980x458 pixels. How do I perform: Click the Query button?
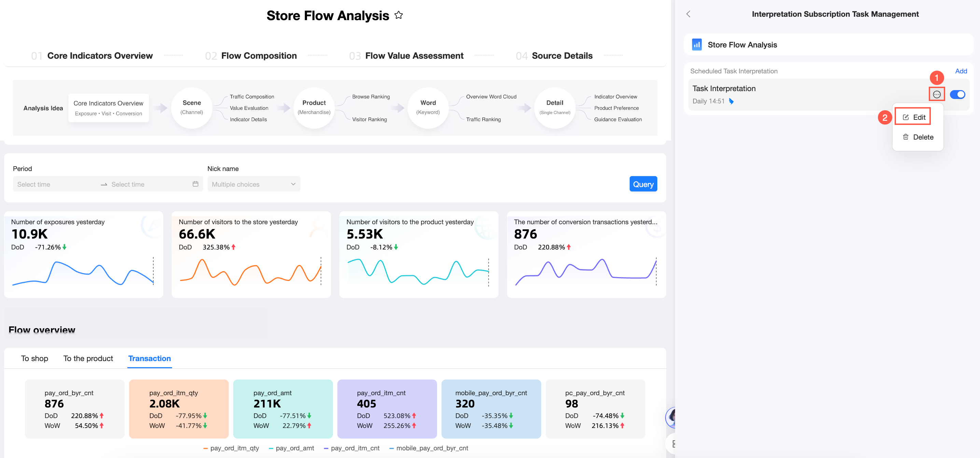643,184
